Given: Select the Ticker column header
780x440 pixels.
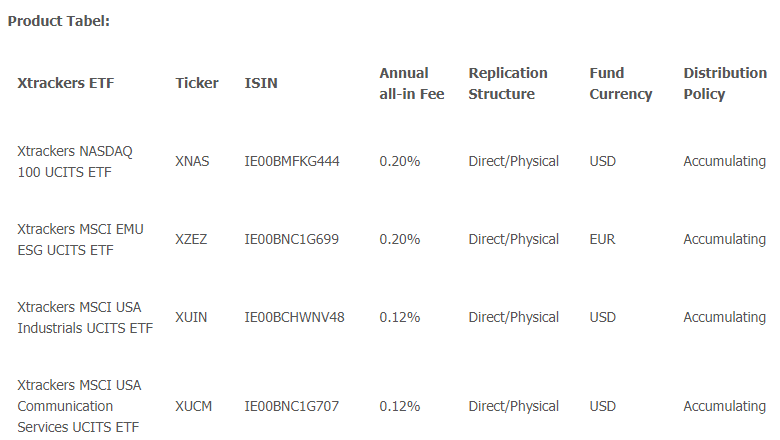Looking at the screenshot, I should pyautogui.click(x=196, y=83).
